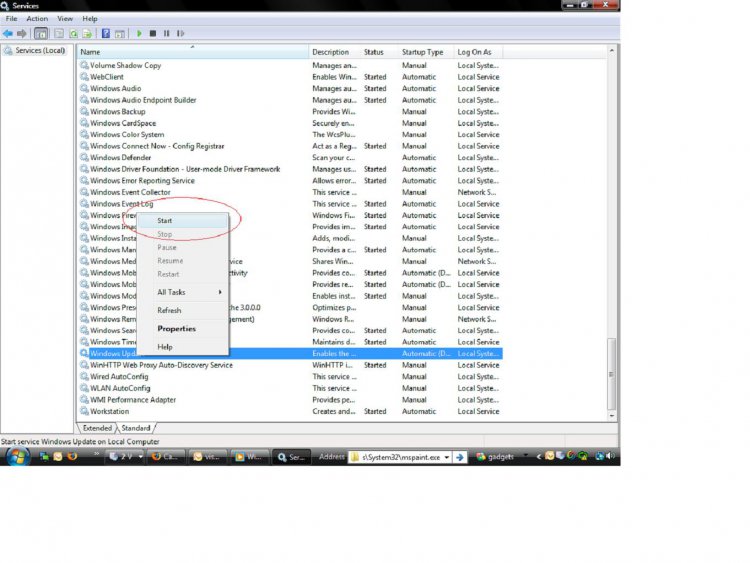Choose Start in the context menu
750x563 pixels.
[x=183, y=221]
